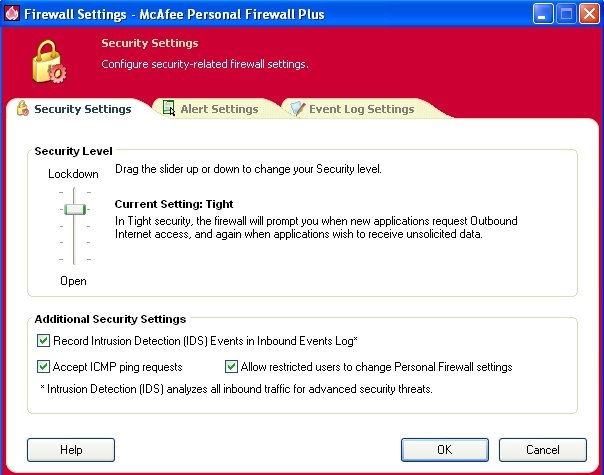Minimize the Firewall Settings window

tap(543, 14)
